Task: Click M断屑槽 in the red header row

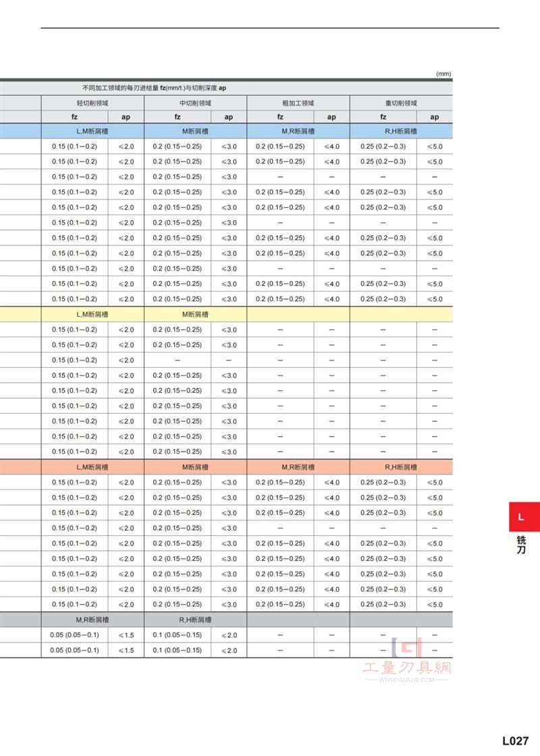Action: tap(195, 467)
